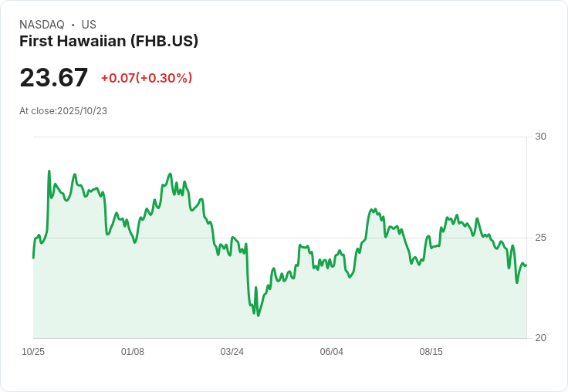
Task: Click the 25 y-axis price label
Action: [x=540, y=237]
